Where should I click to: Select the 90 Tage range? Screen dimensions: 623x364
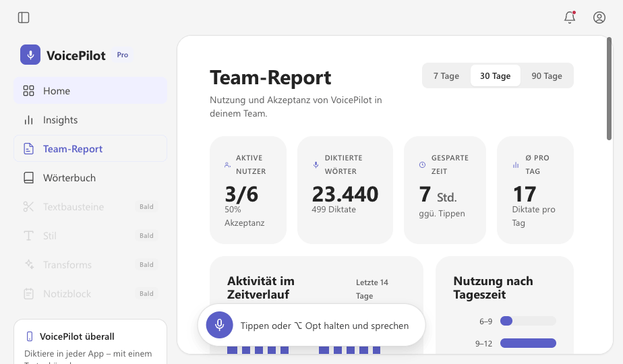tap(547, 75)
